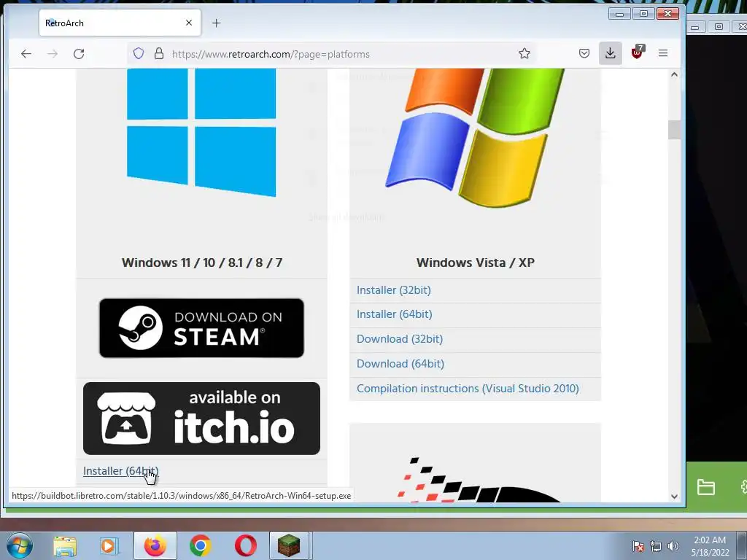Switch to Minecraft in the taskbar
Screen dimensions: 747x560
289,545
